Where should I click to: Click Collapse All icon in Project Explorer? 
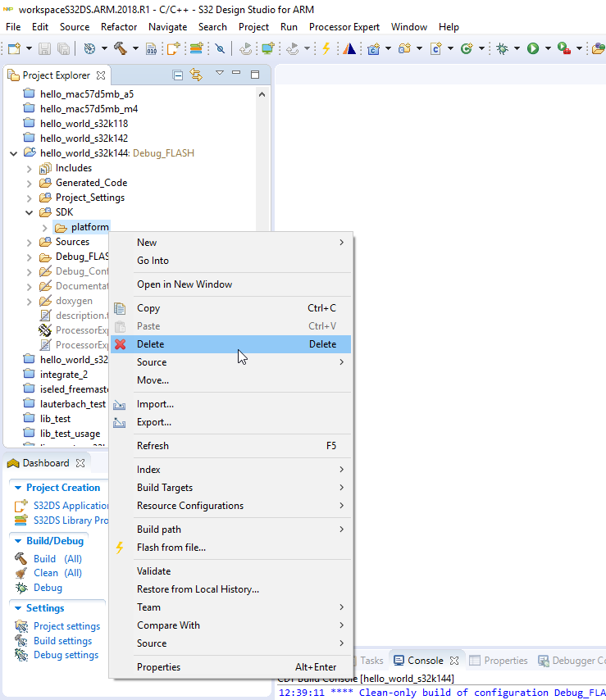[178, 75]
